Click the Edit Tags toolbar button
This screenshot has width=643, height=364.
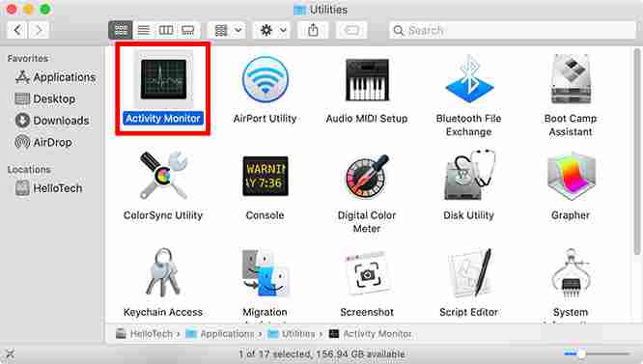(351, 30)
